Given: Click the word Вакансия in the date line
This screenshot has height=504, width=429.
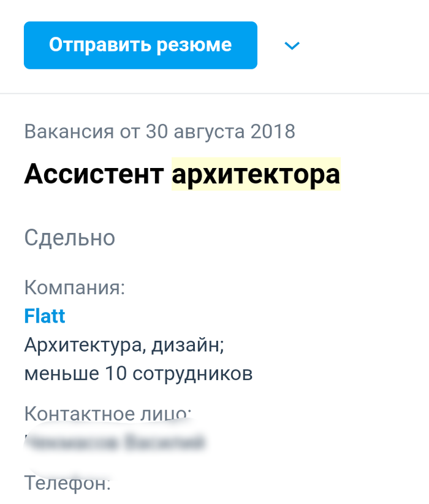Looking at the screenshot, I should pyautogui.click(x=69, y=131).
